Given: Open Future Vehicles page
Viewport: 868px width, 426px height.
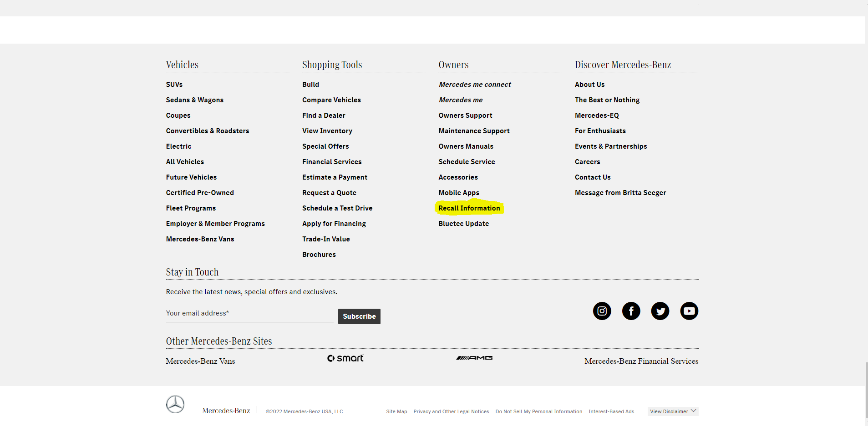Looking at the screenshot, I should (191, 177).
